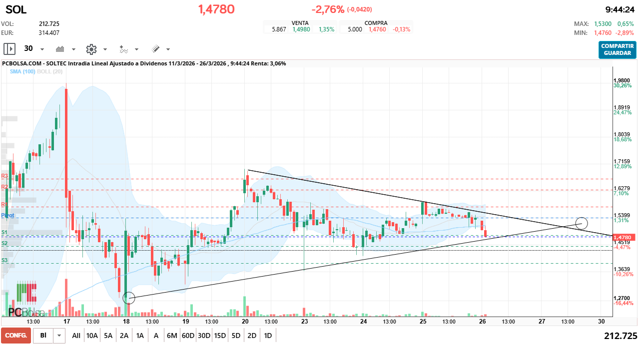Select the 60D time range
This screenshot has width=644, height=346.
tap(188, 336)
